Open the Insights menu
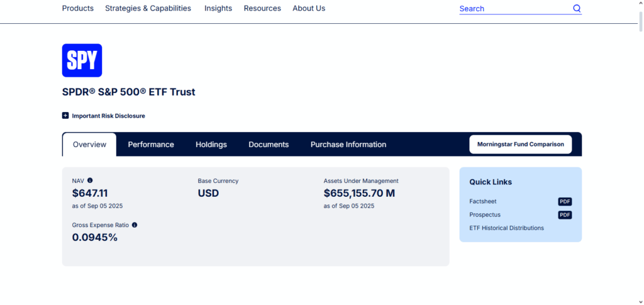The height and width of the screenshot is (305, 644). [218, 8]
